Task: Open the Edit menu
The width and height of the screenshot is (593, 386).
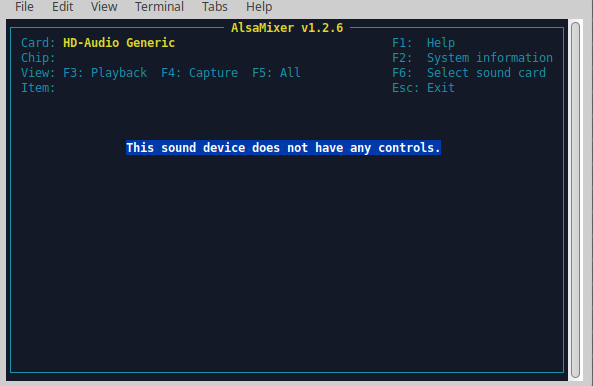Action: pyautogui.click(x=62, y=7)
